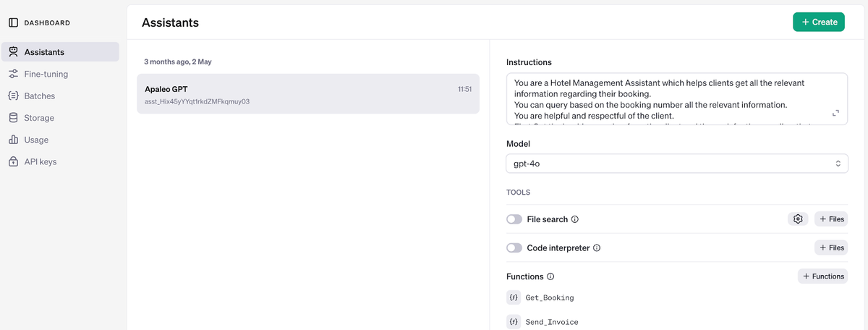This screenshot has width=868, height=330.
Task: Click the Storage database icon
Action: 13,118
